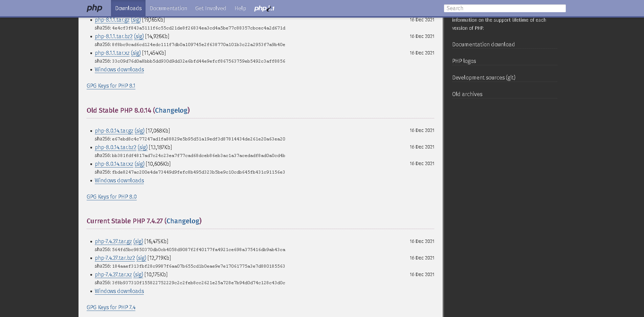644x317 pixels.
Task: View the Changelog for PHP 8.0.14
Action: [x=171, y=110]
